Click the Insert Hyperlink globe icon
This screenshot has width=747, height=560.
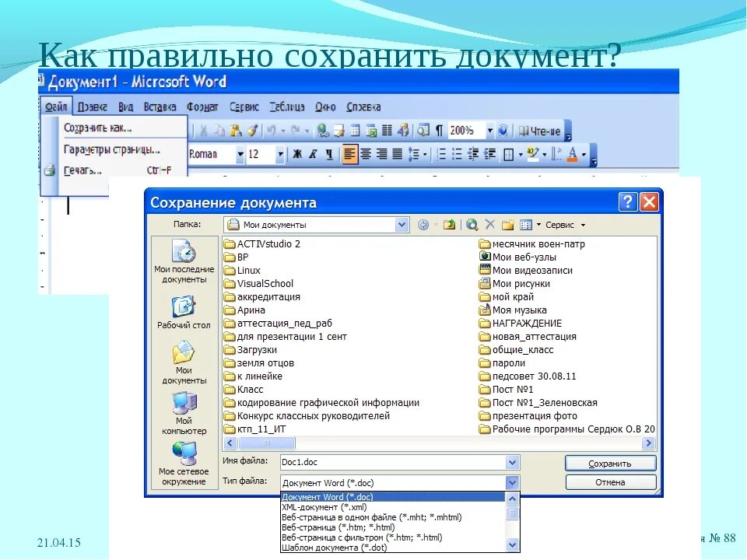323,131
